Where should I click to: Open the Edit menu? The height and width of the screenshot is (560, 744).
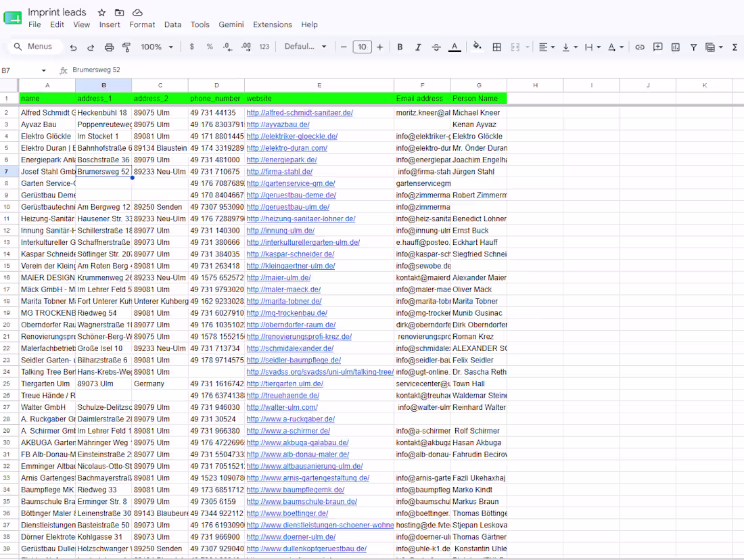click(x=57, y=24)
